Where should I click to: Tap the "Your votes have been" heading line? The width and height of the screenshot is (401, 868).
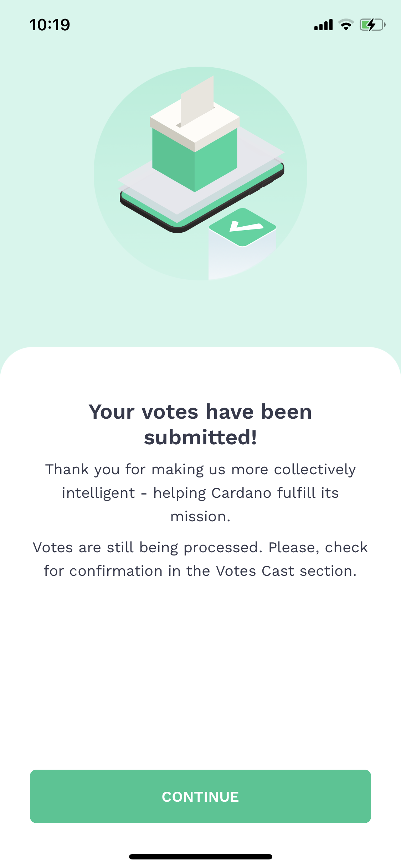point(200,412)
